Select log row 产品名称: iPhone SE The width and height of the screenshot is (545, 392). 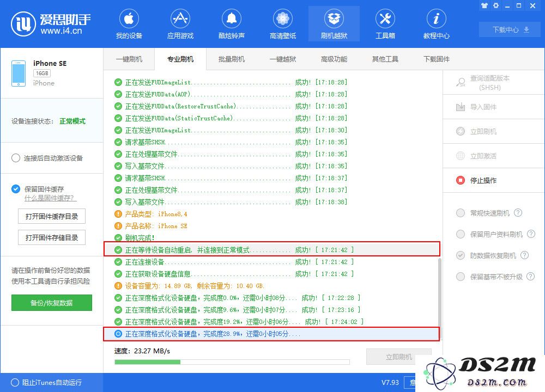272,226
